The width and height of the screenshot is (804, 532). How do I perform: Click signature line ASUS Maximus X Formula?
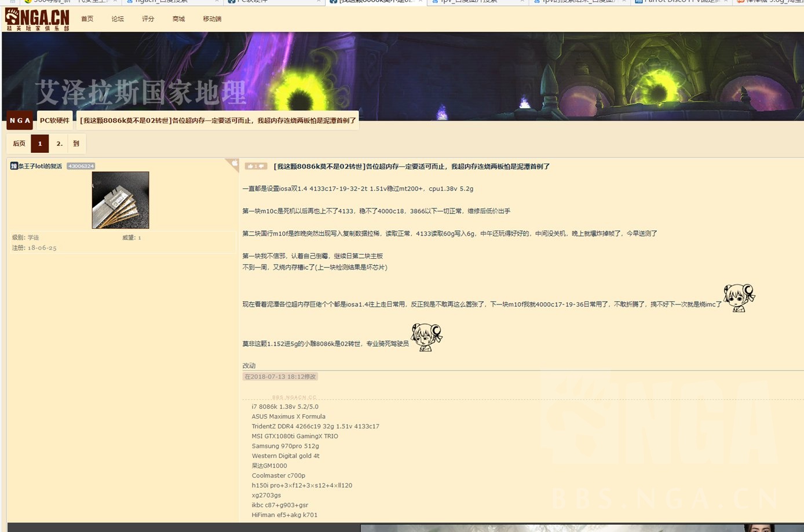tap(288, 416)
